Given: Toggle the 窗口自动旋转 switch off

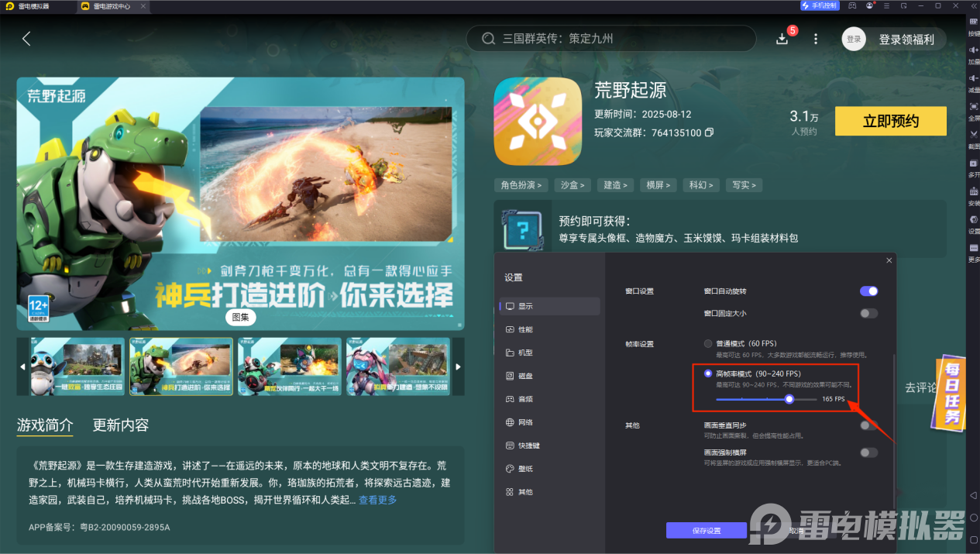Looking at the screenshot, I should tap(868, 291).
